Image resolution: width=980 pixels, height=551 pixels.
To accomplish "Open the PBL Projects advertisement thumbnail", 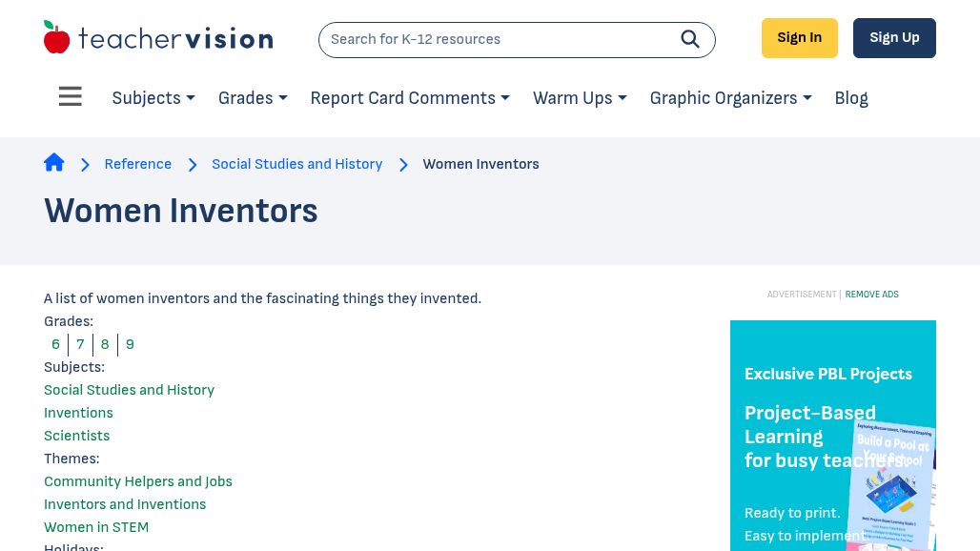I will pyautogui.click(x=890, y=486).
